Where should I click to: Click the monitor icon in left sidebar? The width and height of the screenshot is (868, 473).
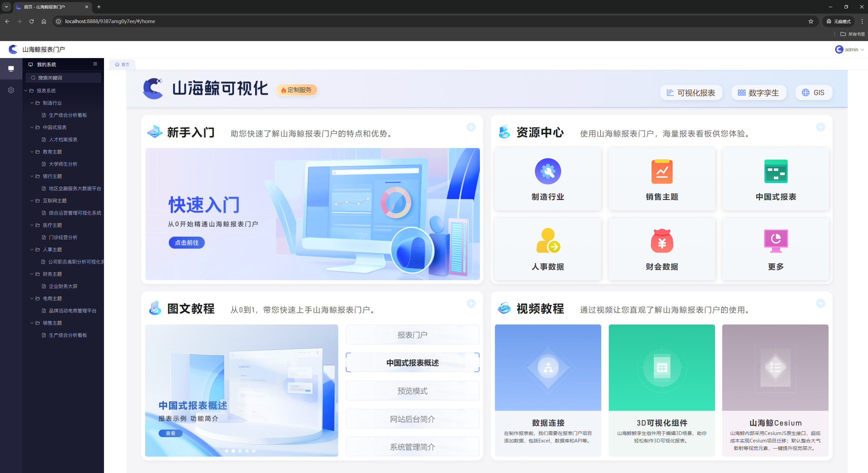11,69
